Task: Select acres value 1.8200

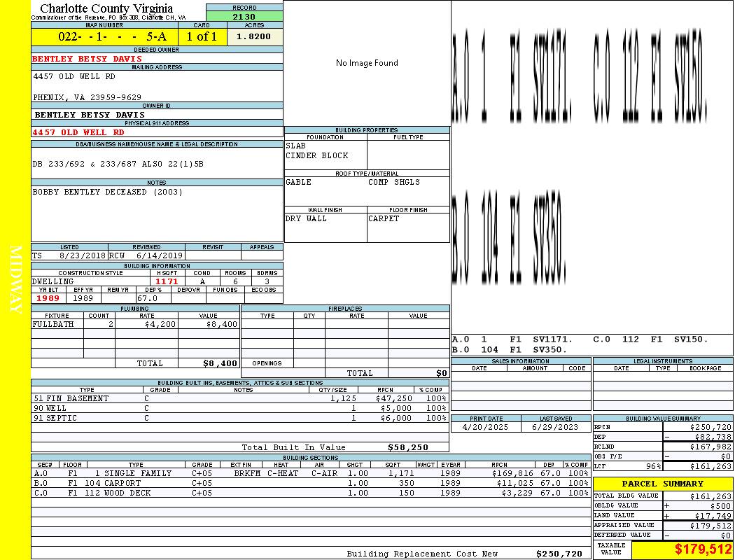Action: click(253, 36)
